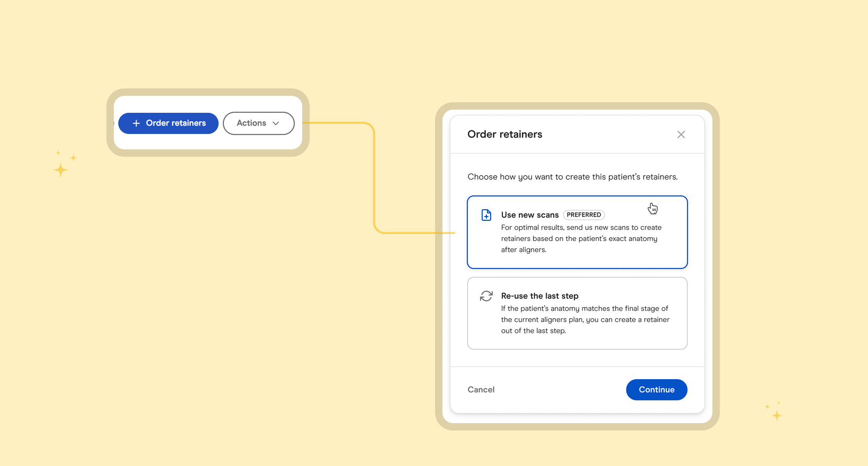868x466 pixels.
Task: Click the new scans document icon
Action: [x=486, y=215]
